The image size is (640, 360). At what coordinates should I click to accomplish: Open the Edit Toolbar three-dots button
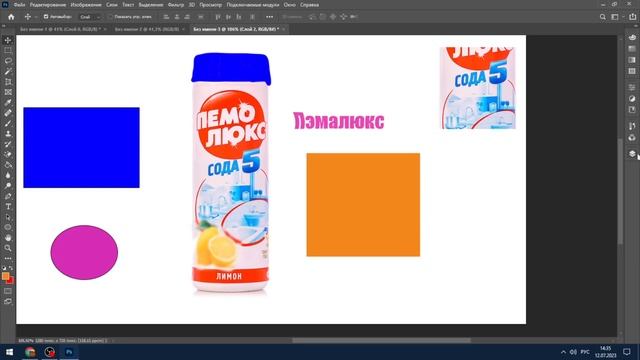8,258
